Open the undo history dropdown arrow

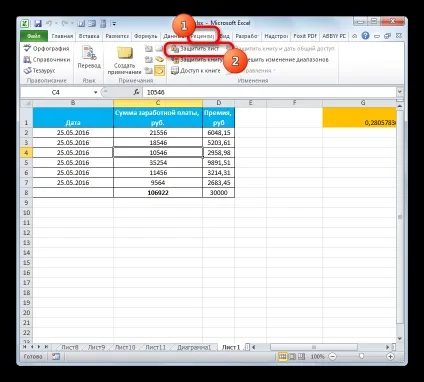pyautogui.click(x=56, y=24)
